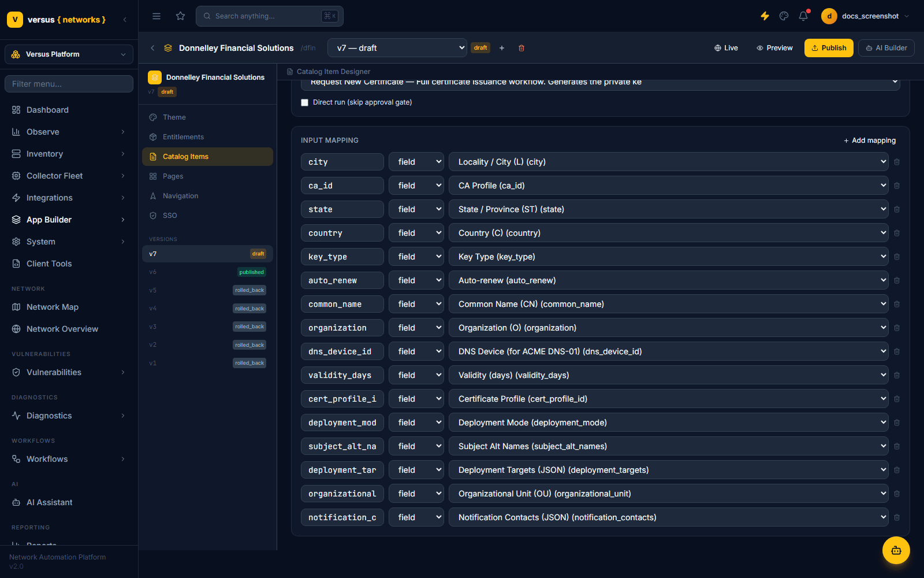924x578 pixels.
Task: Click the favorite star icon
Action: (181, 16)
